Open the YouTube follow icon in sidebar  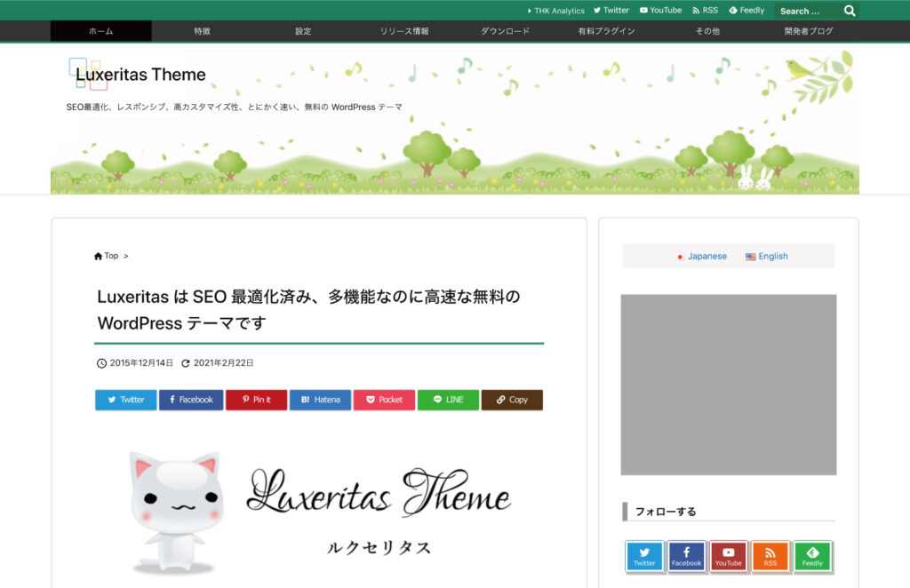click(x=728, y=556)
